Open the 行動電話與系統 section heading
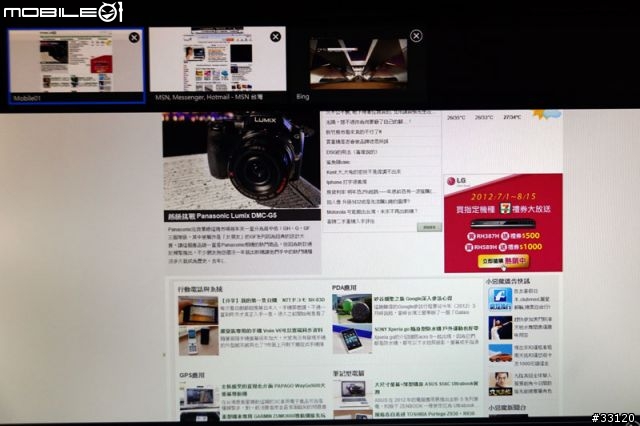 click(x=200, y=289)
